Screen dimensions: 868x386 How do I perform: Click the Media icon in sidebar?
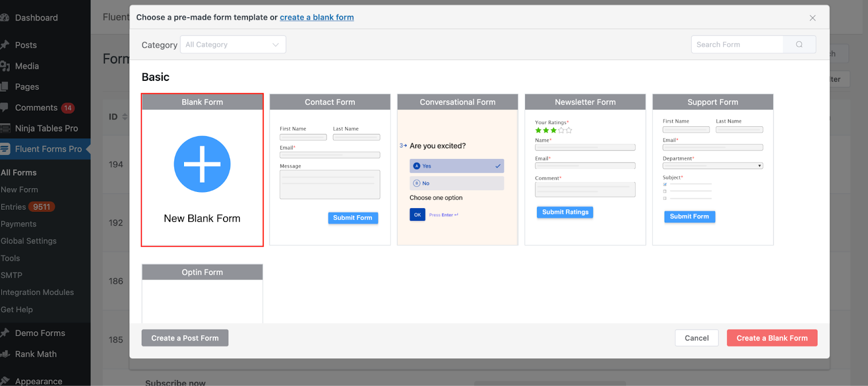coord(5,66)
